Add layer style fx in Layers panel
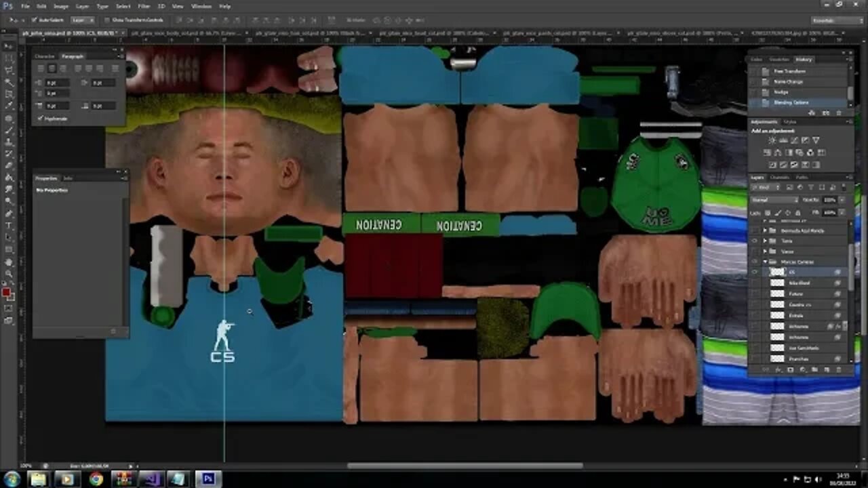This screenshot has height=488, width=868. (778, 370)
